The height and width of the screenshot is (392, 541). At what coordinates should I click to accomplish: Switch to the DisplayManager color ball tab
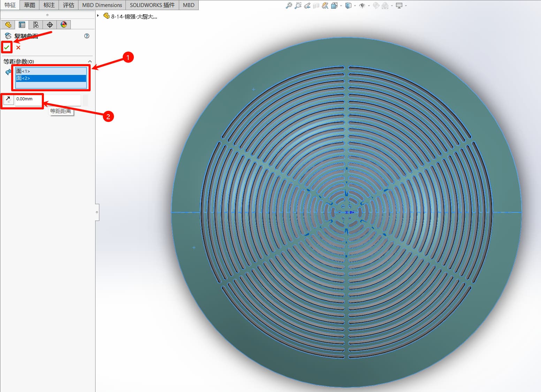coord(64,24)
